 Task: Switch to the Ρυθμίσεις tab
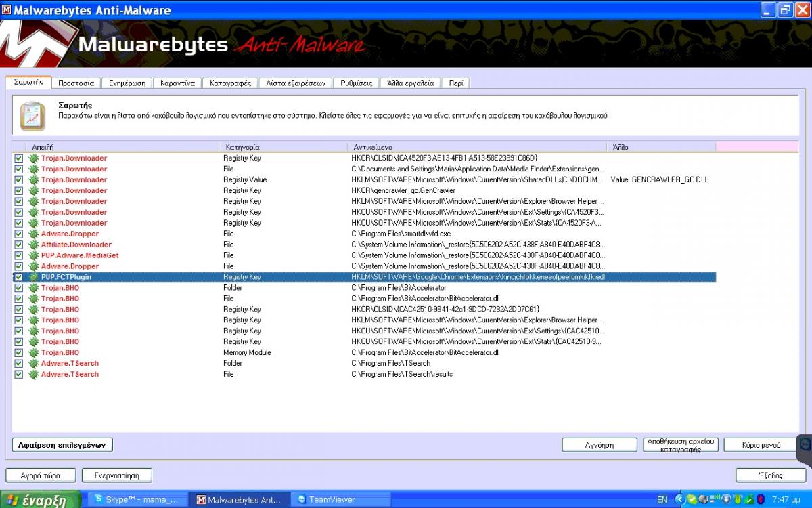[x=357, y=83]
